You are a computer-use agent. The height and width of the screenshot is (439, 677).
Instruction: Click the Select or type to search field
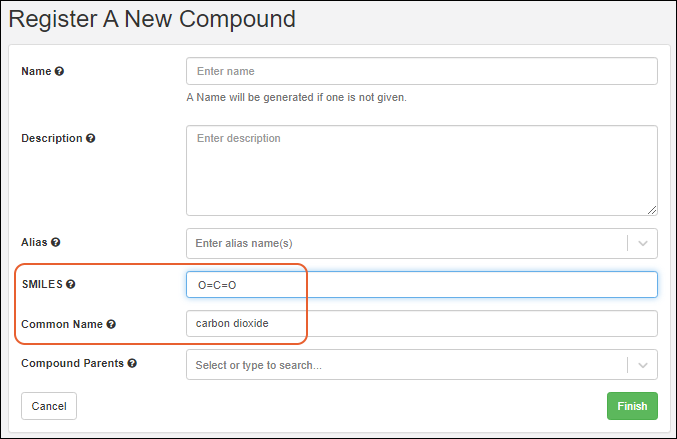pos(405,365)
